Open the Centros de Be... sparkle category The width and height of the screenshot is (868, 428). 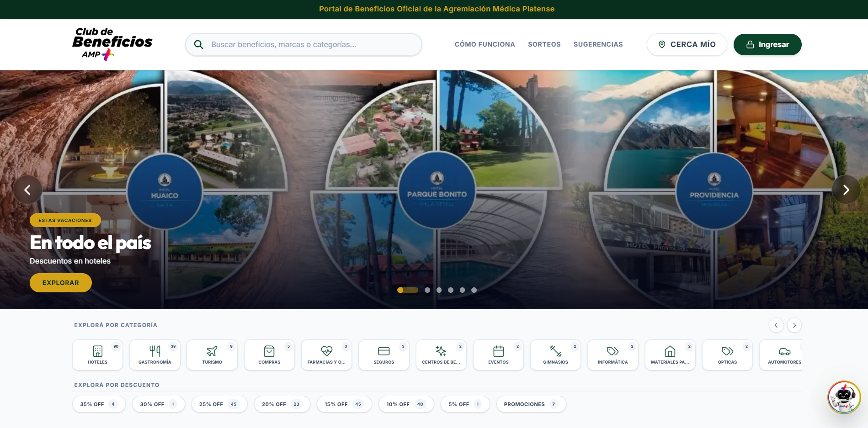click(x=441, y=355)
